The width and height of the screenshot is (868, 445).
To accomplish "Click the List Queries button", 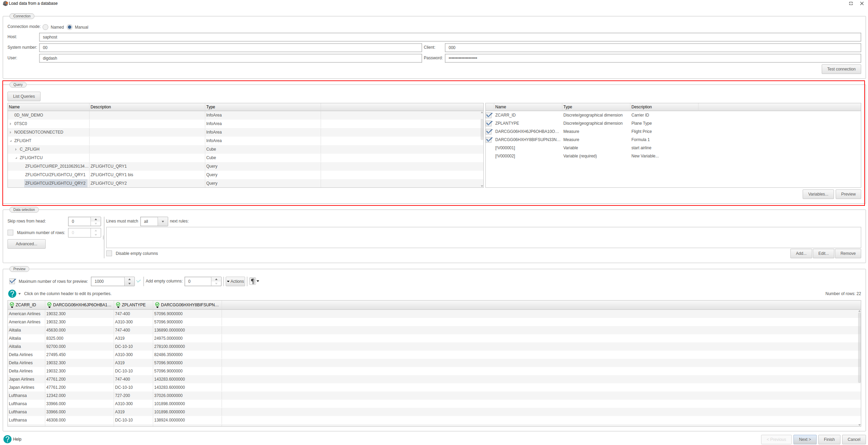I will tap(23, 96).
